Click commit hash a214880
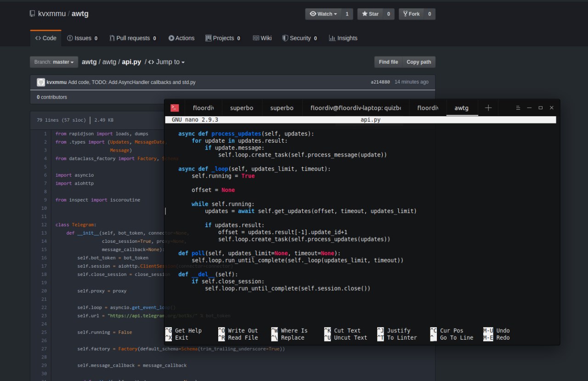The image size is (588, 381). [380, 82]
